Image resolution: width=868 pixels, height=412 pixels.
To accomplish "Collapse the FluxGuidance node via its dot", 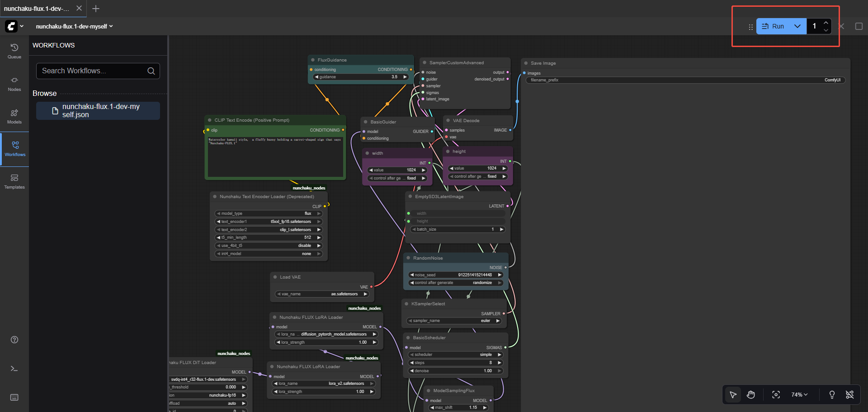I will point(312,60).
